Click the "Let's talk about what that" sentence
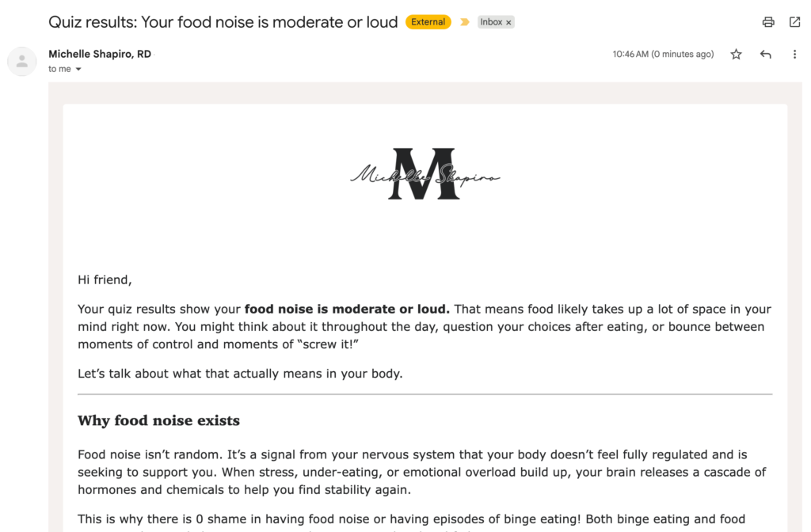Screen dimensions: 811x532 click(240, 374)
